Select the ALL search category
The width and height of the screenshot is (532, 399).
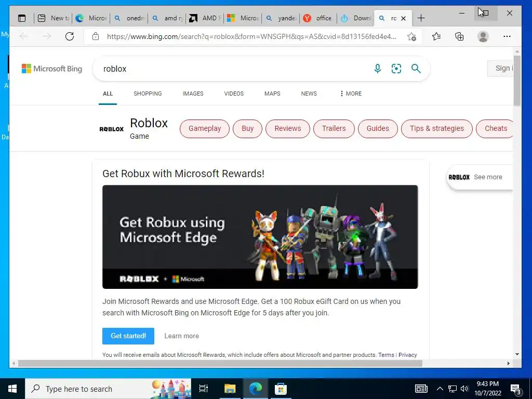[108, 94]
